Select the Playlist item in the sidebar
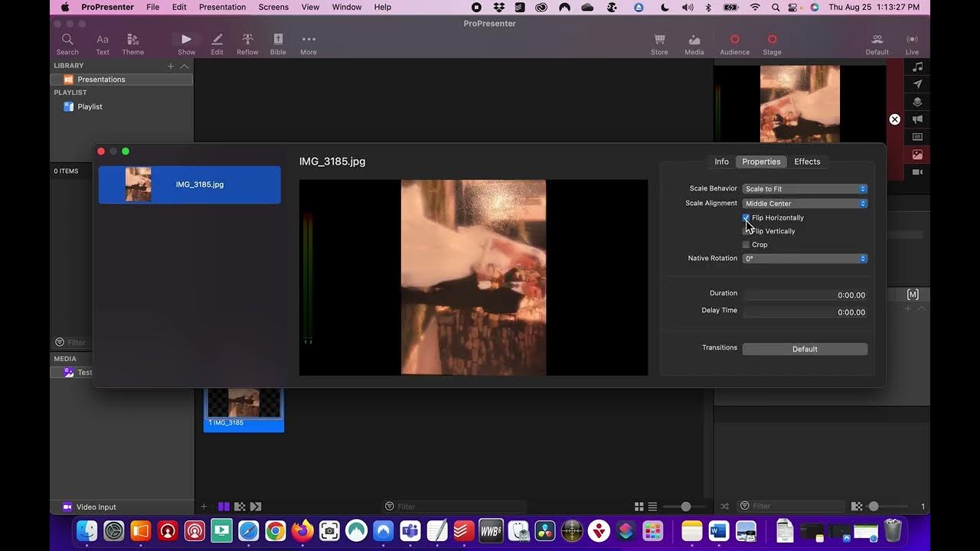Screen dimensions: 980x551 90,107
